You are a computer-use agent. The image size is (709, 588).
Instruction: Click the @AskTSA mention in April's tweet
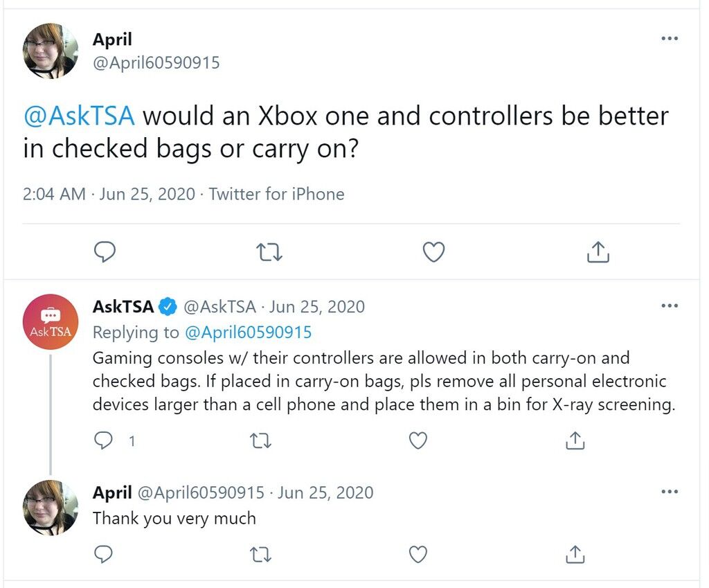pos(79,116)
